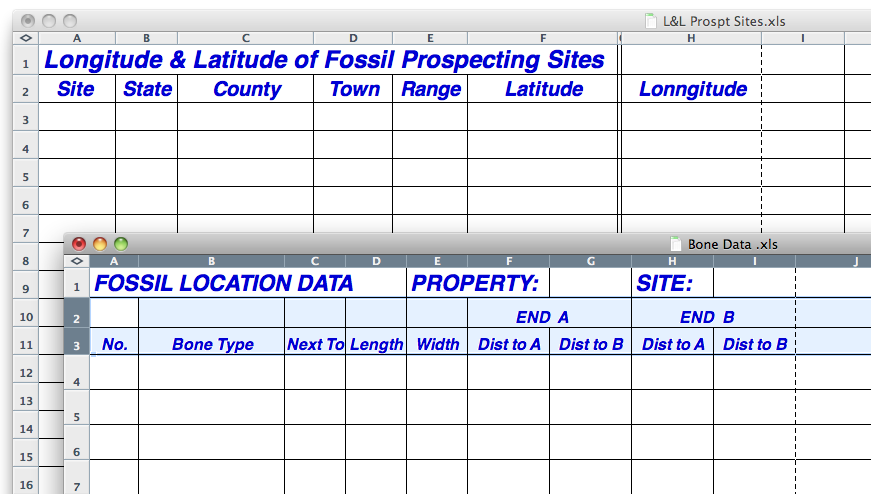The width and height of the screenshot is (871, 494).
Task: Click the 'PROPERTY:' label cell
Action: click(x=476, y=283)
